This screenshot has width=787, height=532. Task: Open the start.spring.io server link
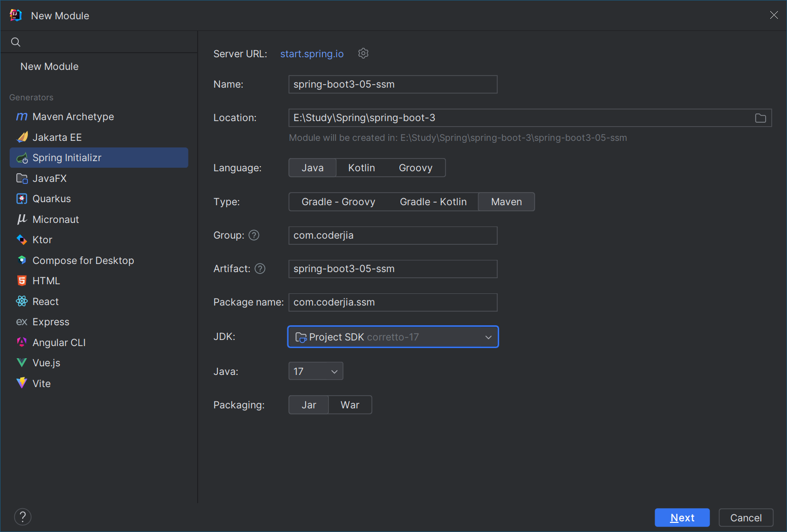(312, 54)
